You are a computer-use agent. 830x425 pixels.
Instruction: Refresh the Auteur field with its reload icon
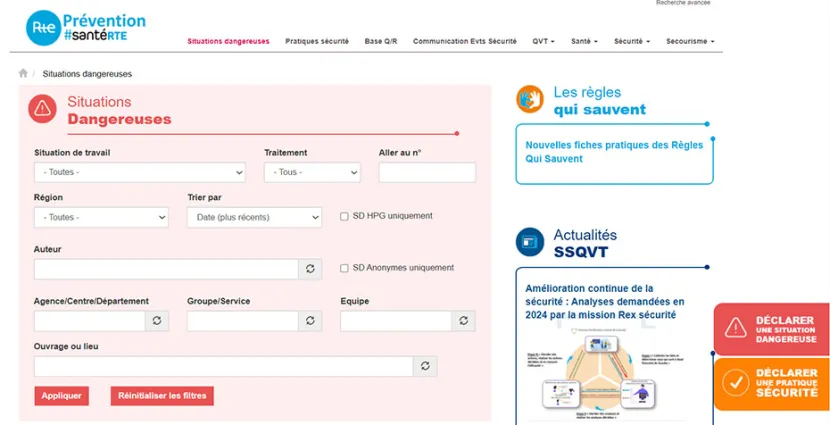[x=310, y=269]
